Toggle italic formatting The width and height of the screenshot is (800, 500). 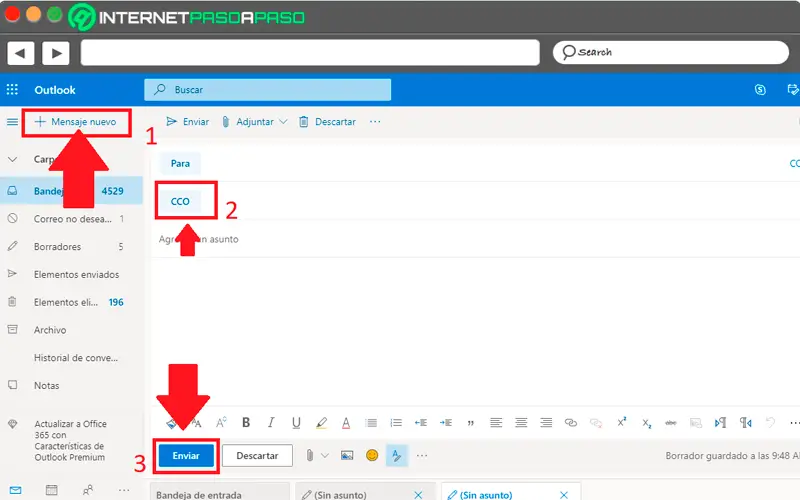(271, 422)
